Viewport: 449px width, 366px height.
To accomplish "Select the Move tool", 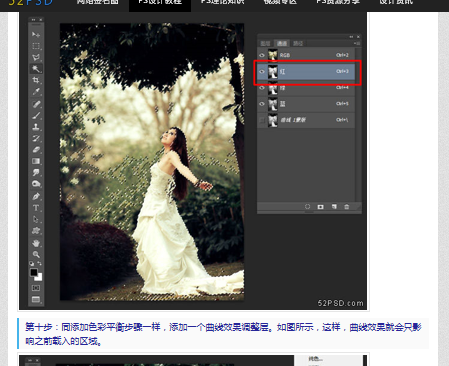I will pos(36,34).
